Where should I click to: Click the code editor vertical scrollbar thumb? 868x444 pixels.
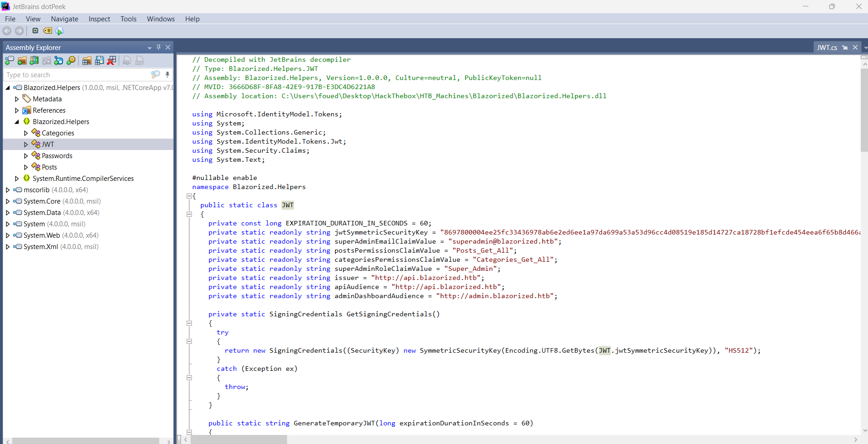click(x=864, y=109)
